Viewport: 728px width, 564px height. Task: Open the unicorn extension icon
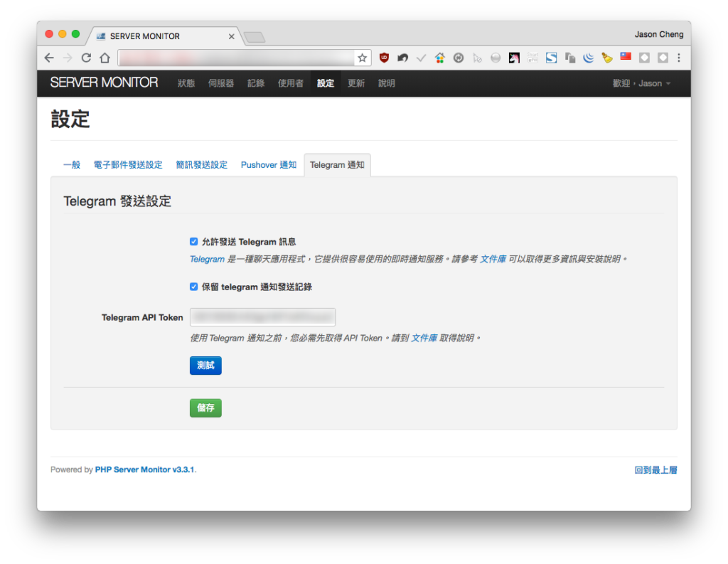514,58
